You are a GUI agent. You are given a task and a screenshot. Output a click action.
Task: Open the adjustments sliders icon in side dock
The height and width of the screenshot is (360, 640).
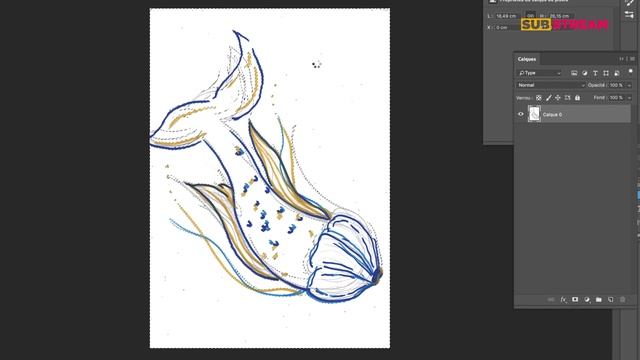(629, 15)
